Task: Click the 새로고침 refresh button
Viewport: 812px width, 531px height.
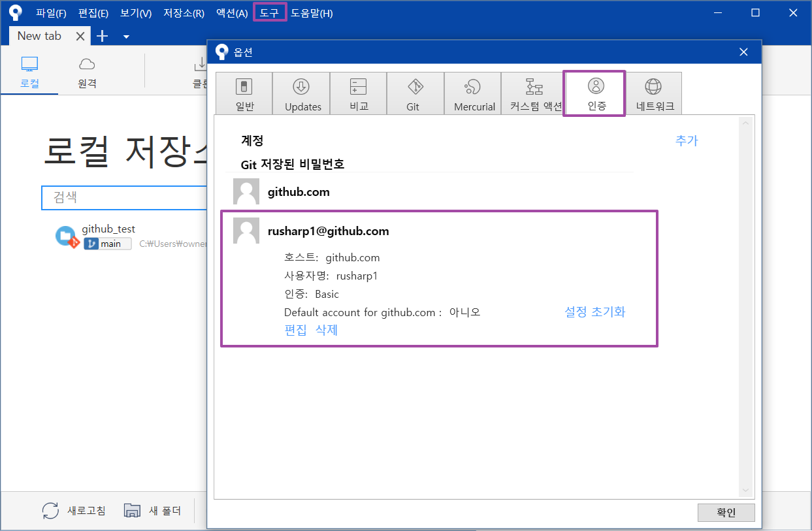Action: [x=74, y=510]
